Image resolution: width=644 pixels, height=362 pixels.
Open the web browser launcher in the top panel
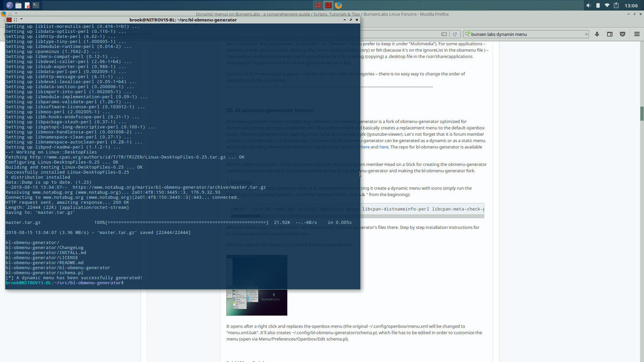(x=9, y=5)
